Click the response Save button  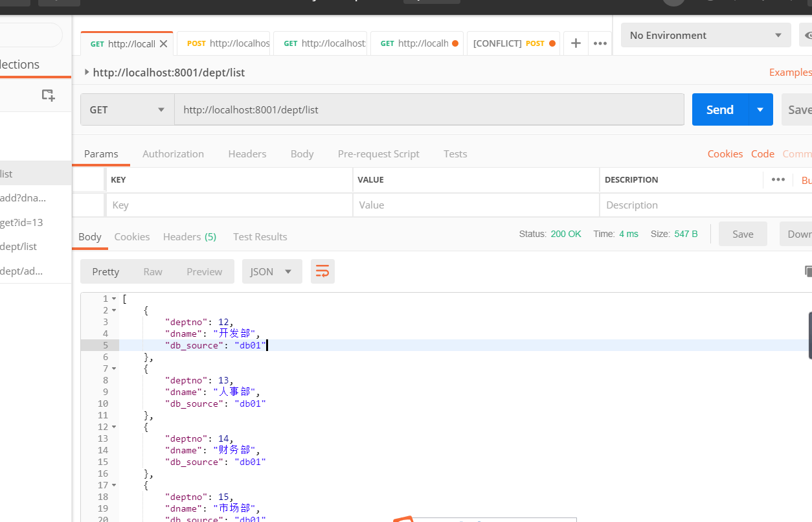pyautogui.click(x=743, y=234)
